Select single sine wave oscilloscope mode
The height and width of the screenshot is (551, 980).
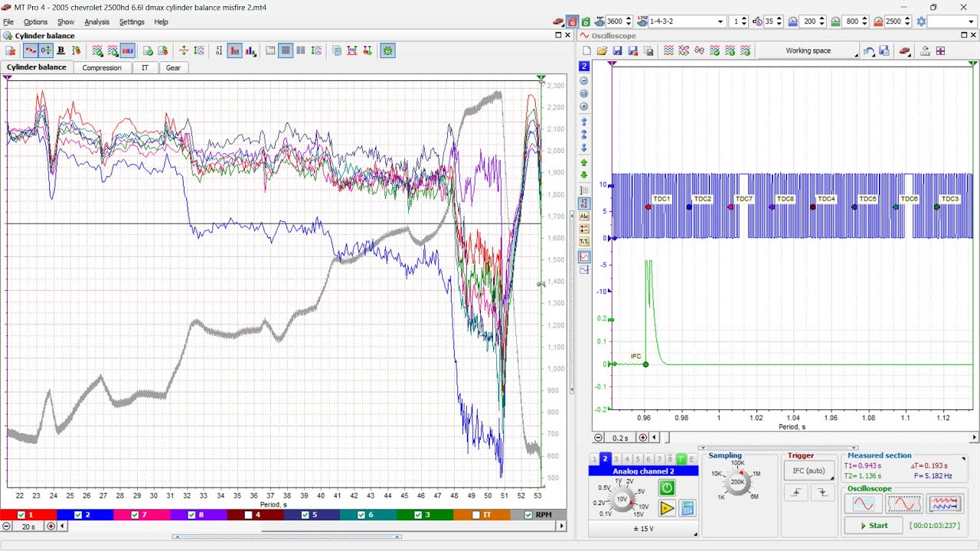click(863, 504)
